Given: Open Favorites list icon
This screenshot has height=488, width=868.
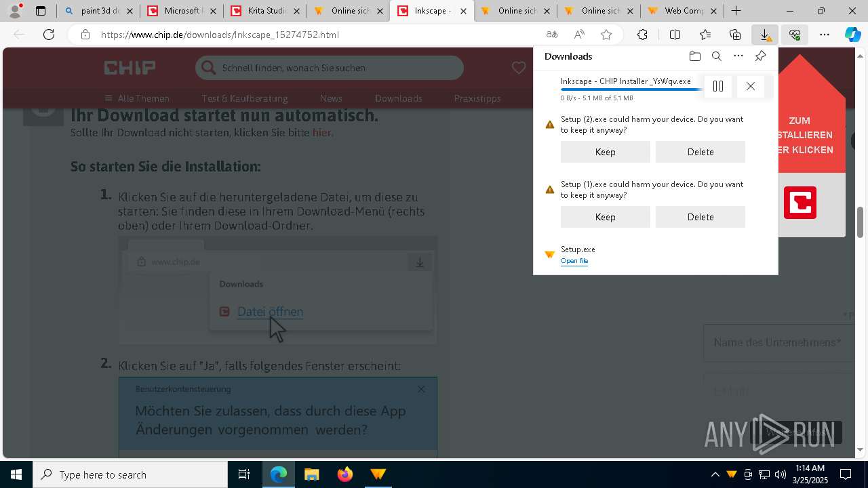Looking at the screenshot, I should [705, 35].
